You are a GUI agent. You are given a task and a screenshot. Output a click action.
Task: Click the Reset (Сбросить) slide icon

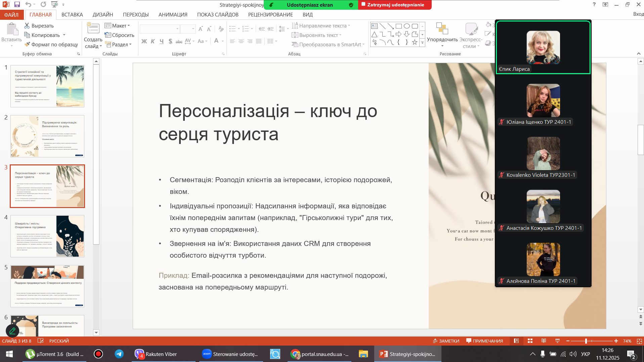[x=108, y=35]
